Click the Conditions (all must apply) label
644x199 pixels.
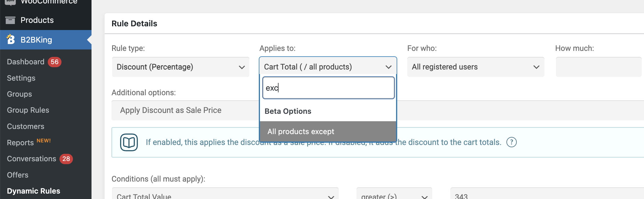[x=158, y=179]
